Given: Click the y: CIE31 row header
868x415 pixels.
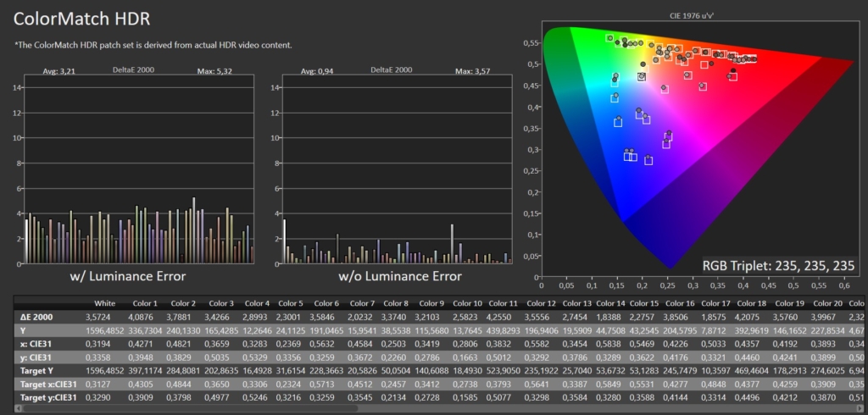Looking at the screenshot, I should pos(36,357).
